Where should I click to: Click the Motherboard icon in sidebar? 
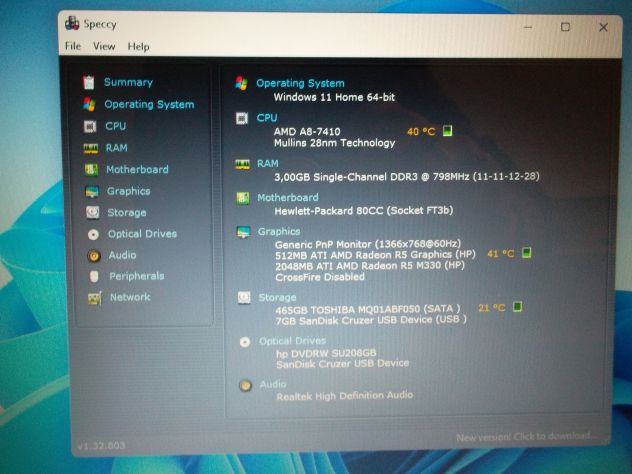tap(91, 170)
